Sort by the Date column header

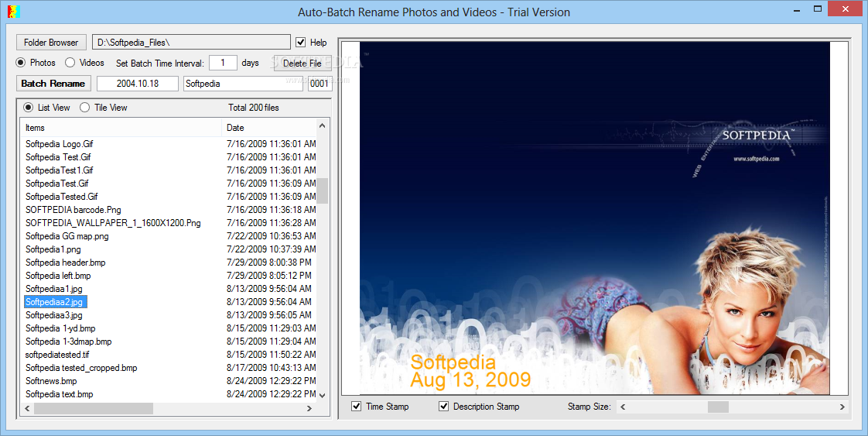pyautogui.click(x=269, y=128)
